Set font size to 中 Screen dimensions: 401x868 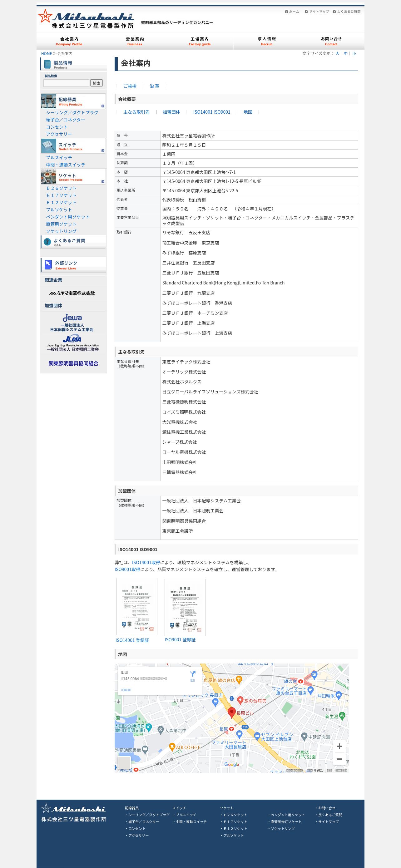pos(346,54)
